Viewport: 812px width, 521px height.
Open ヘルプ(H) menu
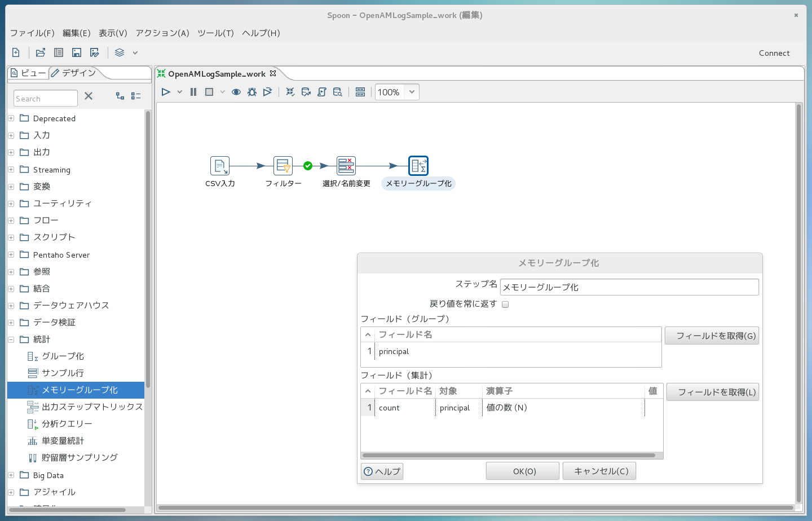point(261,33)
